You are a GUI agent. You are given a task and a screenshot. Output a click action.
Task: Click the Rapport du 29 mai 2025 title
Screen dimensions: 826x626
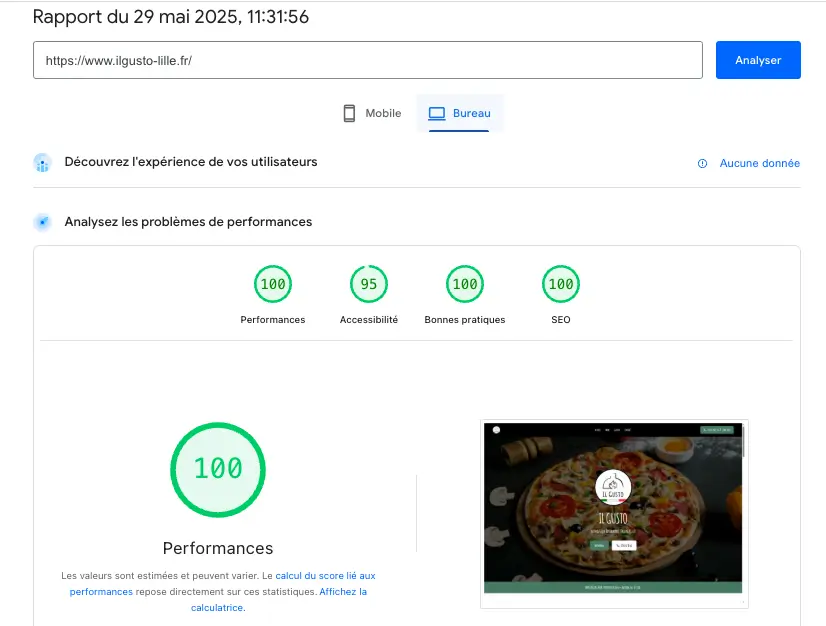tap(171, 17)
